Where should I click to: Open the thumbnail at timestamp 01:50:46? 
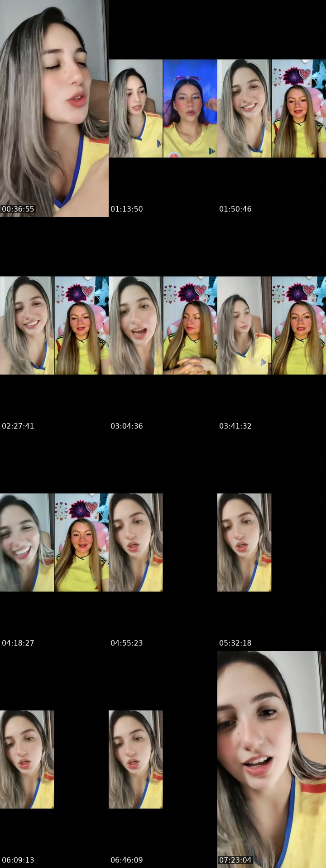272,108
